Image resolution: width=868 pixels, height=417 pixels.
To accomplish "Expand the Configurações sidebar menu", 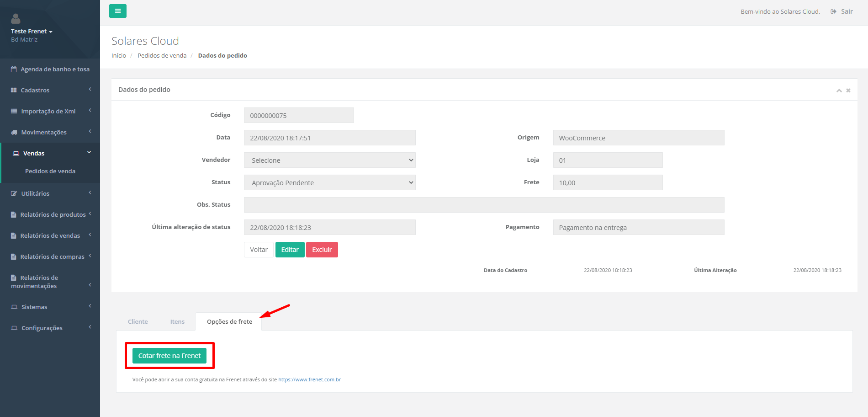I will (42, 328).
